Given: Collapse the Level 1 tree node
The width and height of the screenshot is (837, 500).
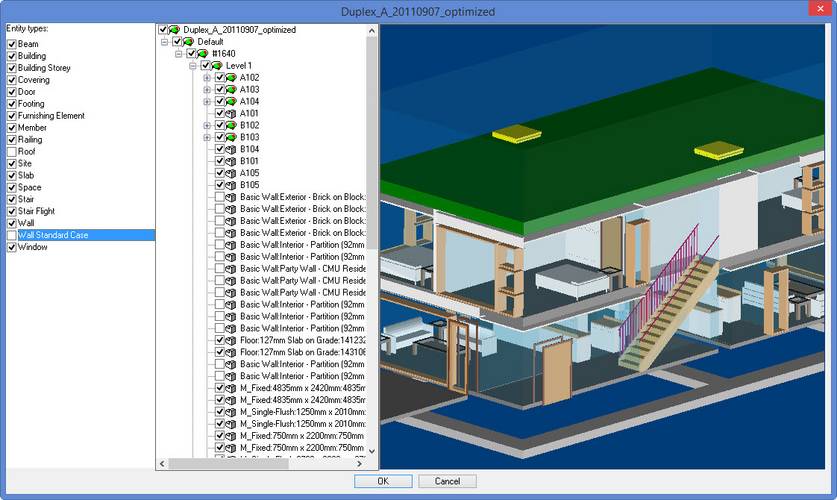Looking at the screenshot, I should [193, 66].
